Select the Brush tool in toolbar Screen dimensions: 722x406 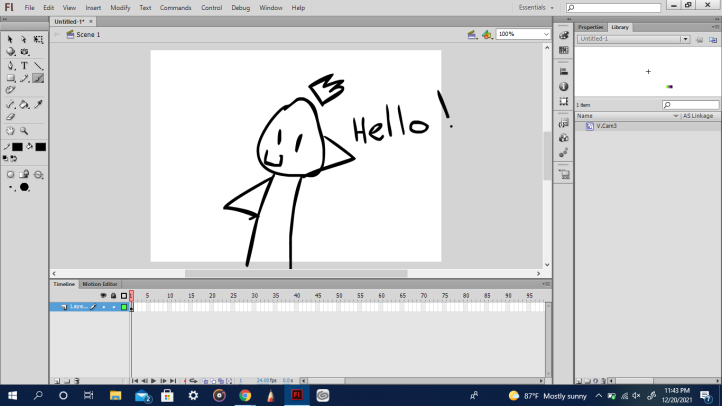(x=38, y=78)
